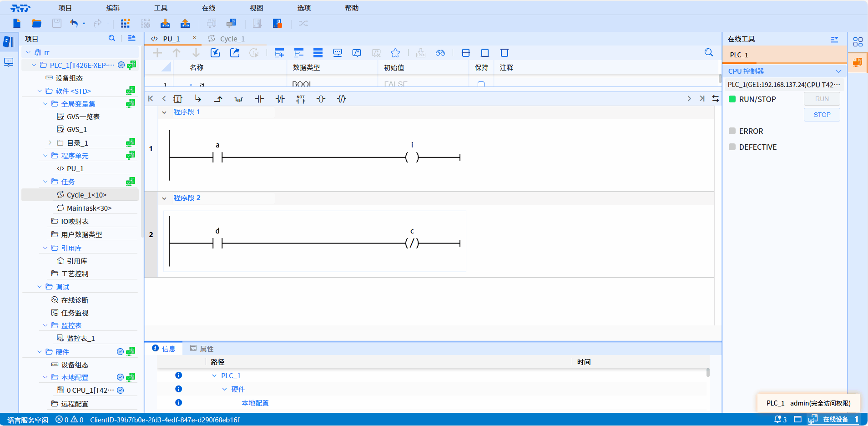
Task: Insert a normally open contact
Action: point(259,99)
